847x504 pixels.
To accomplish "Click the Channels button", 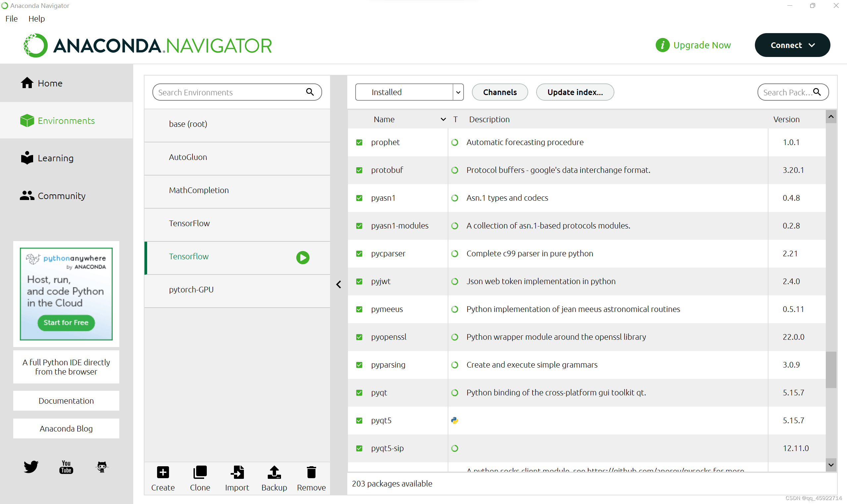I will pos(499,92).
